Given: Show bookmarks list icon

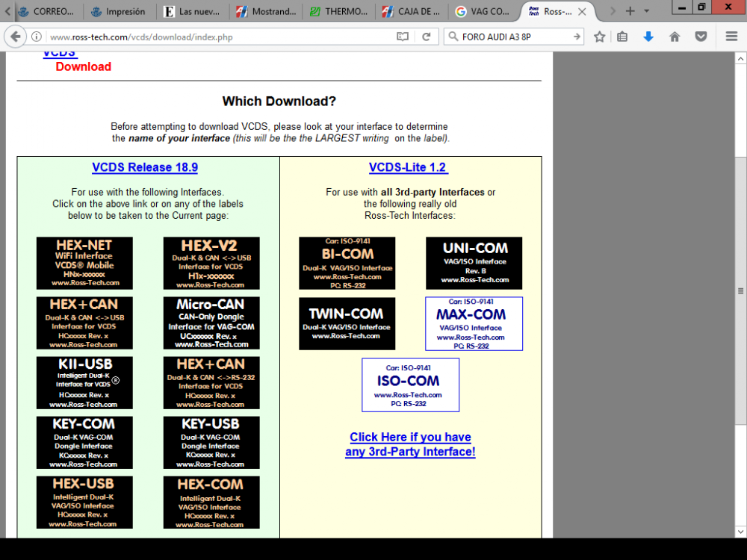Looking at the screenshot, I should pos(622,37).
